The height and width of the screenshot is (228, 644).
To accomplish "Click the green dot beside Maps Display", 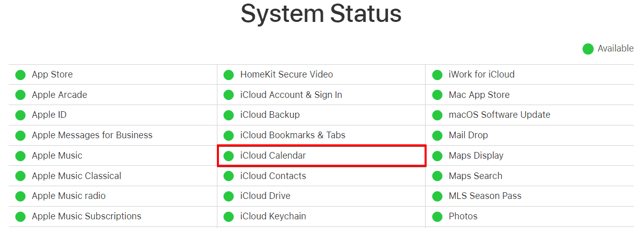I will click(437, 156).
